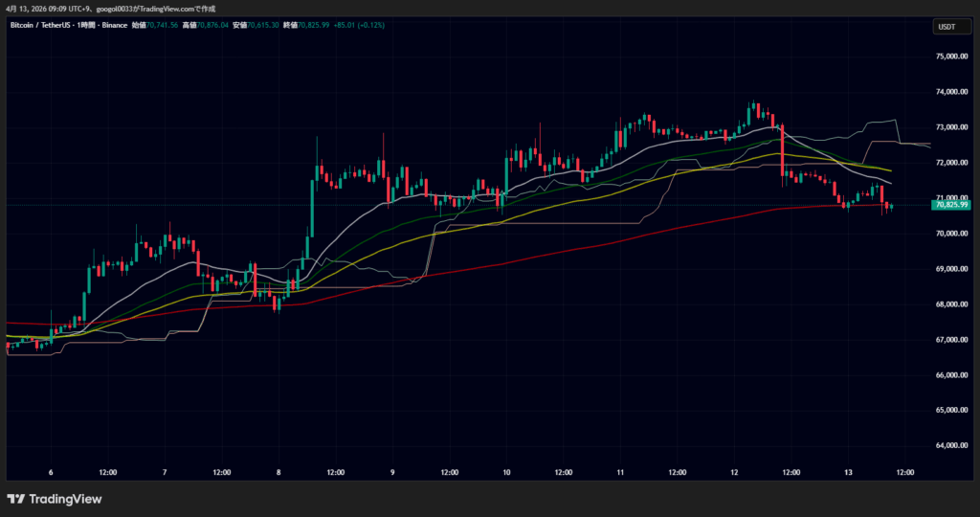Click date label 8 on time axis
This screenshot has width=980, height=517.
(x=278, y=473)
